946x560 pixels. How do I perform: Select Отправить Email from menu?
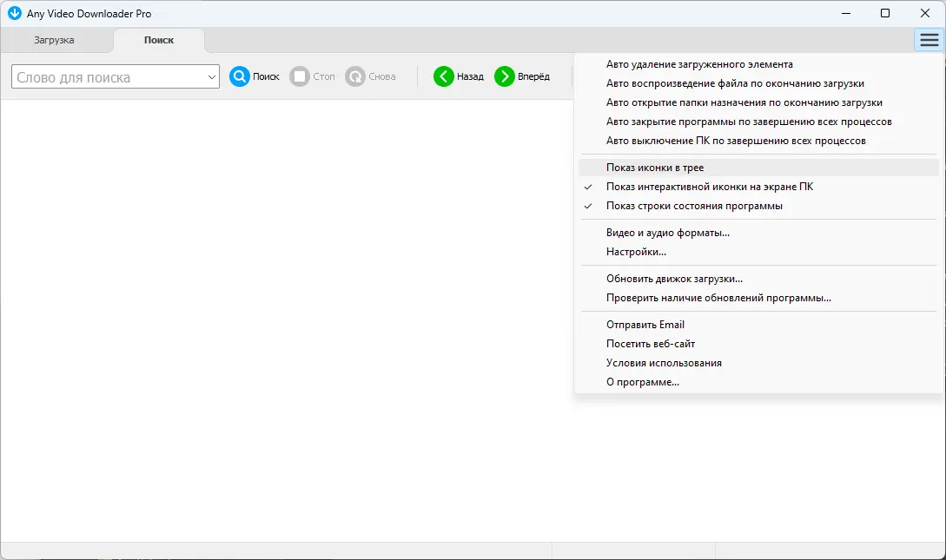pyautogui.click(x=759, y=325)
